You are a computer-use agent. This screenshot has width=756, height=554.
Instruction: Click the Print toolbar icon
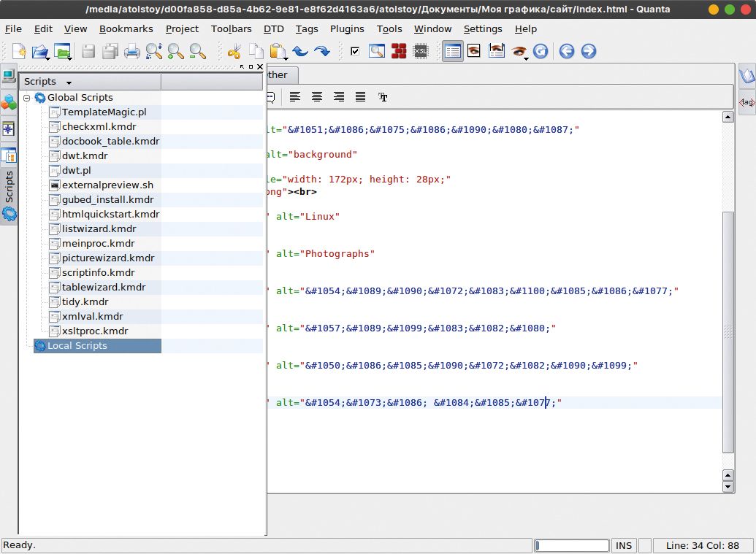click(x=132, y=52)
